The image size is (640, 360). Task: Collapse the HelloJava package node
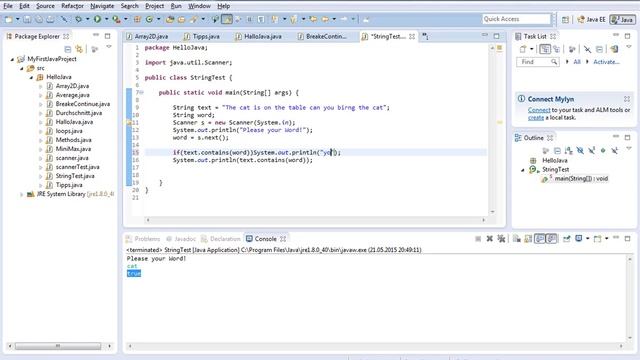(31, 78)
